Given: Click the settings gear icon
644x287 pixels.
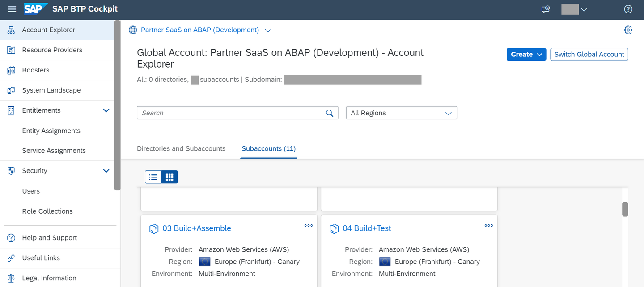Looking at the screenshot, I should [x=628, y=30].
